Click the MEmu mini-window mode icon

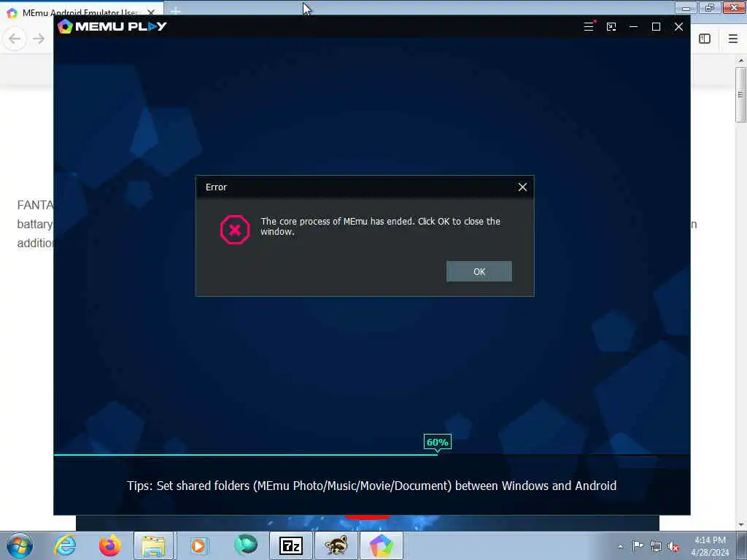click(611, 27)
